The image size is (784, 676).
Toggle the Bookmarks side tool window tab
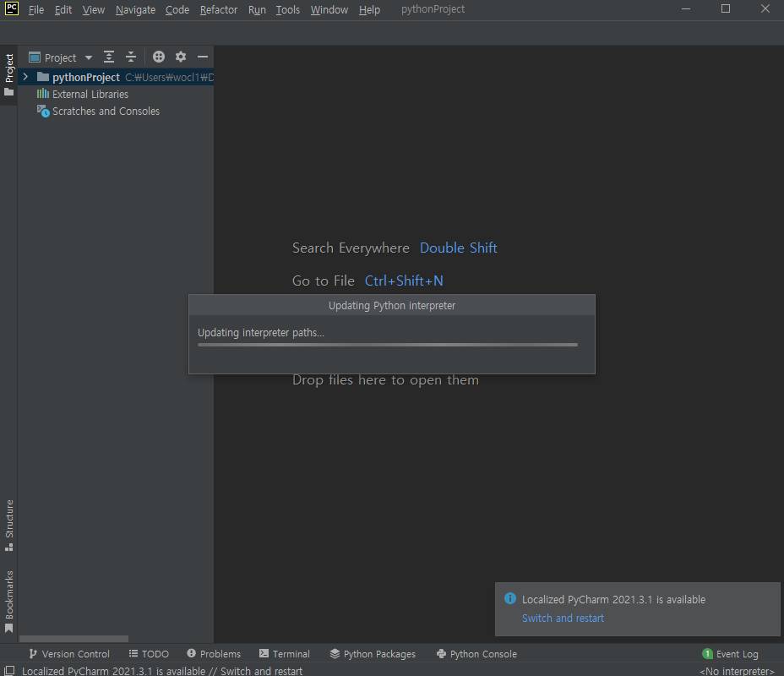(x=9, y=602)
